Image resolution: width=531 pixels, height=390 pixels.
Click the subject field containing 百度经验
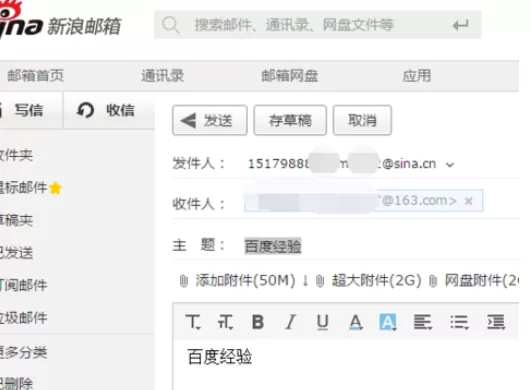click(x=381, y=246)
